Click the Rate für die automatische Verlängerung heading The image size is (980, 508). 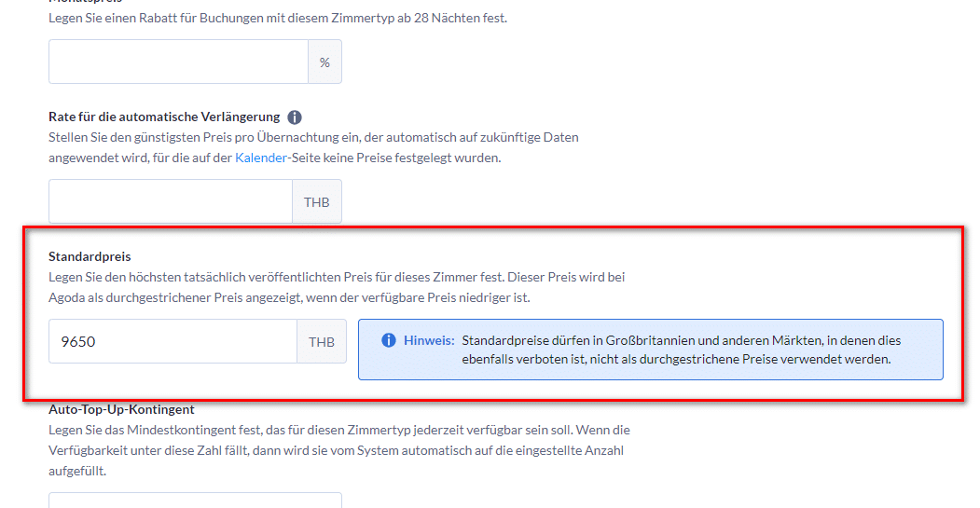click(x=164, y=117)
